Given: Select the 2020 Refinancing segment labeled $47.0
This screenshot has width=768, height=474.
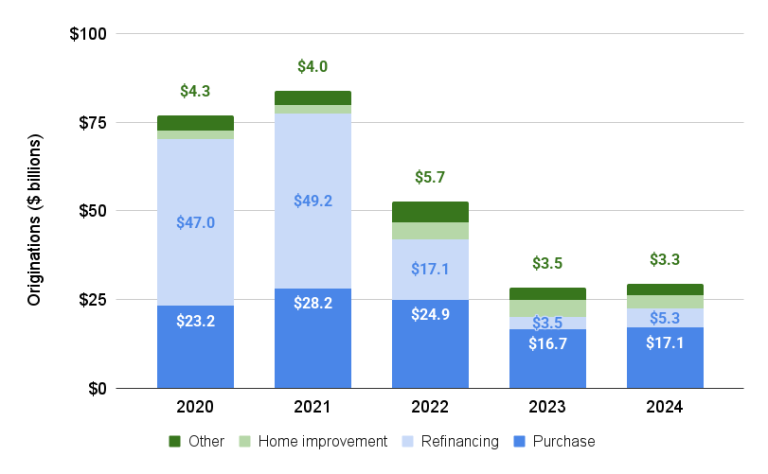Looking at the screenshot, I should 195,222.
